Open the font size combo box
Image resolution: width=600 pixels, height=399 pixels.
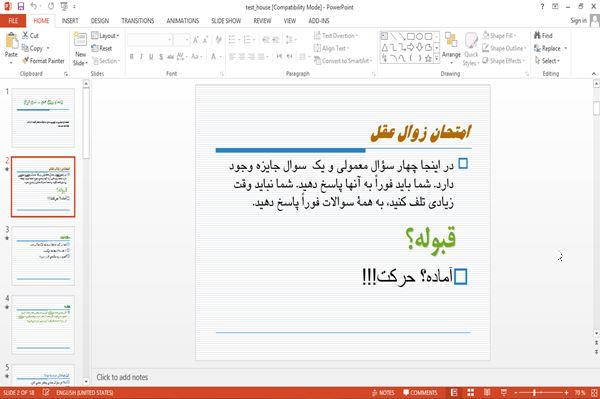[x=181, y=40]
